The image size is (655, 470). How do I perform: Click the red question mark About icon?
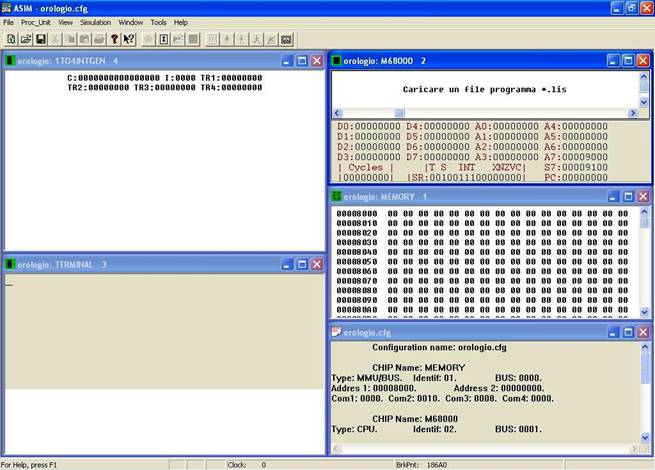[x=114, y=39]
